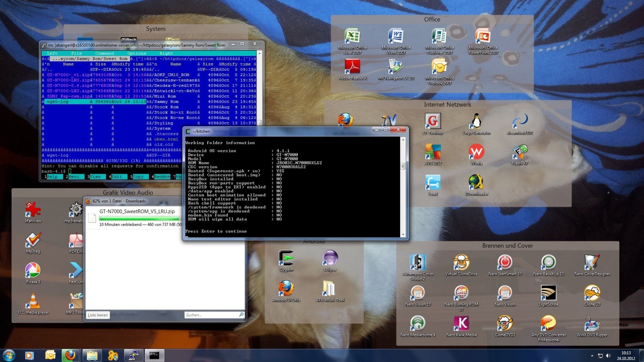This screenshot has height=362, width=644.
Task: Launch CloneCD icon
Action: (x=592, y=296)
